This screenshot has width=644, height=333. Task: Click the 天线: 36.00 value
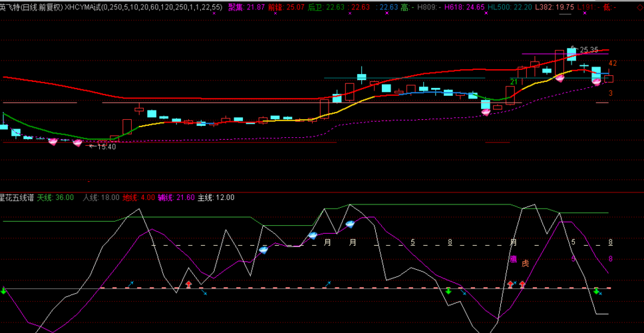[x=55, y=198]
